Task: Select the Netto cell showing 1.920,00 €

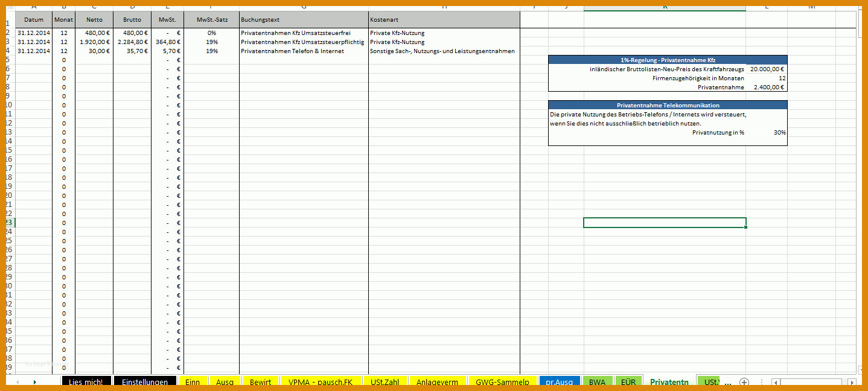Action: coord(94,42)
